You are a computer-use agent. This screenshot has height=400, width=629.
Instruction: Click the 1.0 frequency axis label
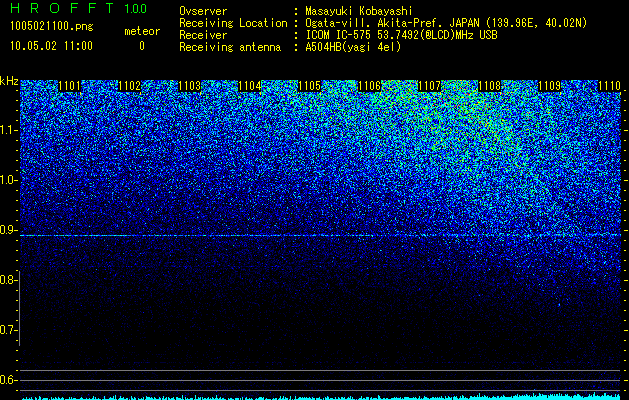7,181
